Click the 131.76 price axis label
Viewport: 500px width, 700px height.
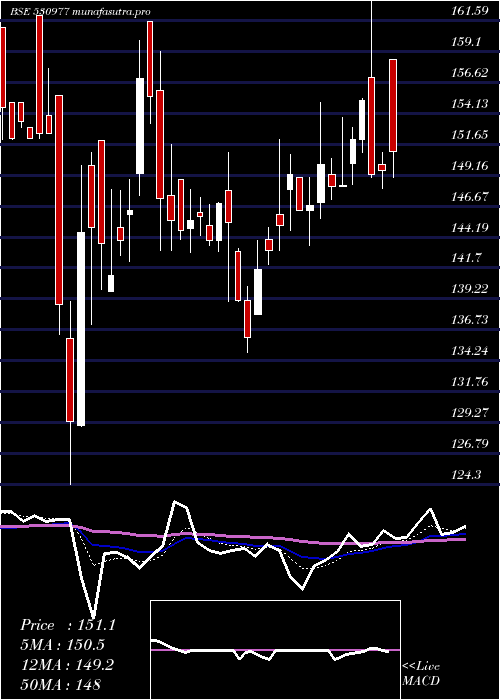[x=469, y=382]
